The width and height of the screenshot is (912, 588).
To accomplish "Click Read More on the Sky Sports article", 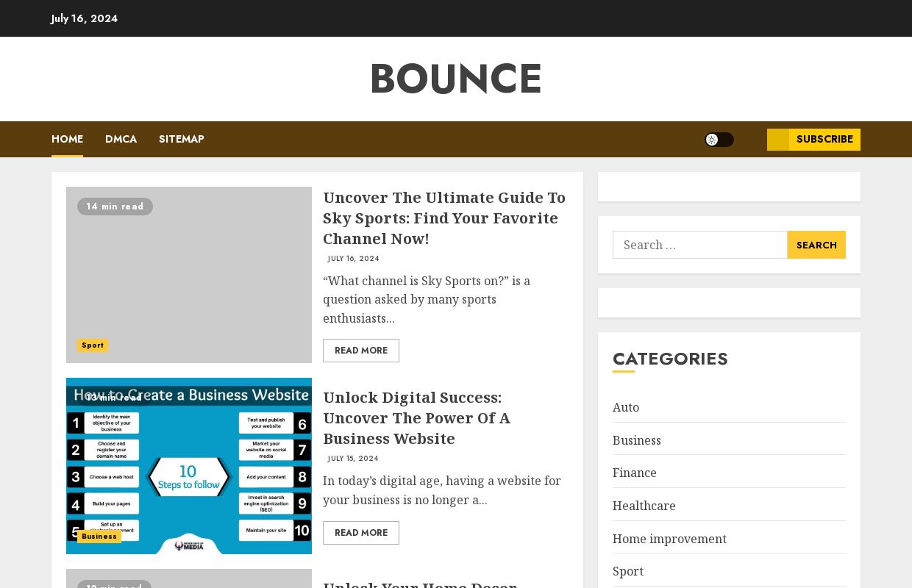I will (361, 351).
